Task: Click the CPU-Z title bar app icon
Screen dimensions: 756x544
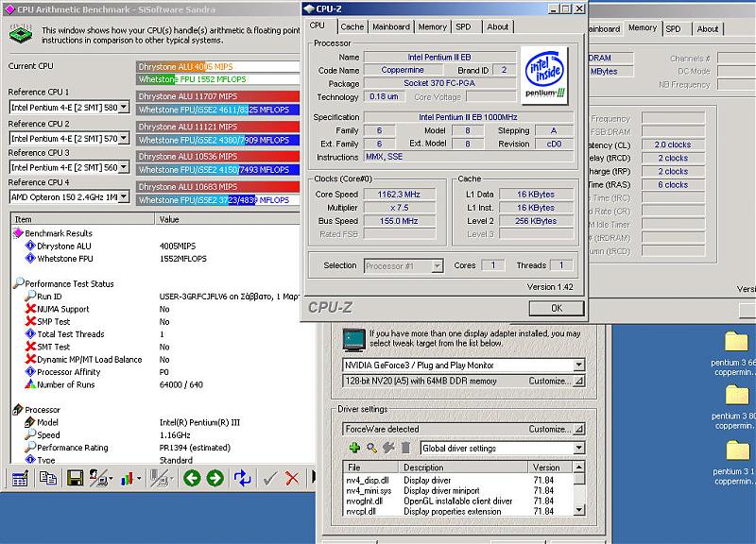Action: (309, 8)
